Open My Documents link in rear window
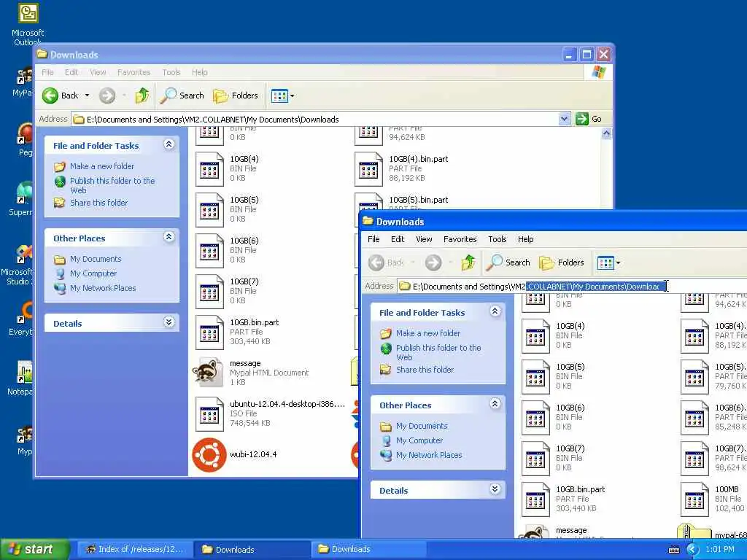747x560 pixels. (x=96, y=259)
